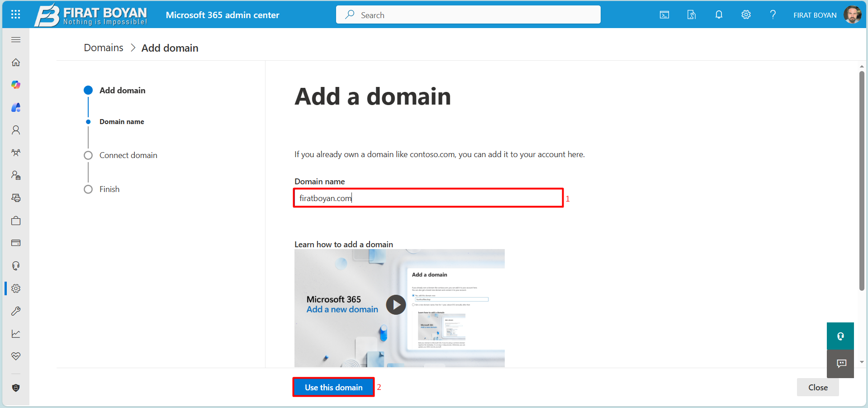Open the floating support headset button
Viewport: 868px width, 408px height.
(x=840, y=336)
